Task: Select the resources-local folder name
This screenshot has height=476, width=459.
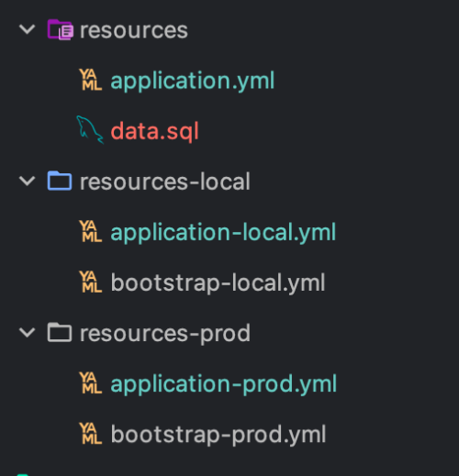Action: tap(165, 182)
